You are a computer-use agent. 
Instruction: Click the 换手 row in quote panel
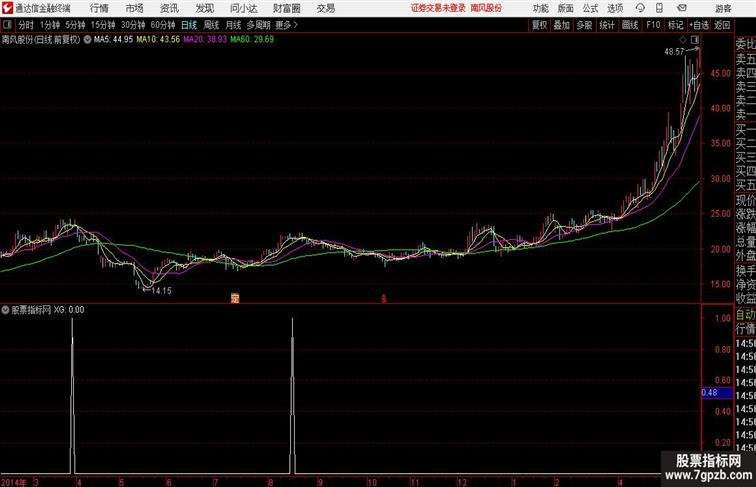coord(745,271)
